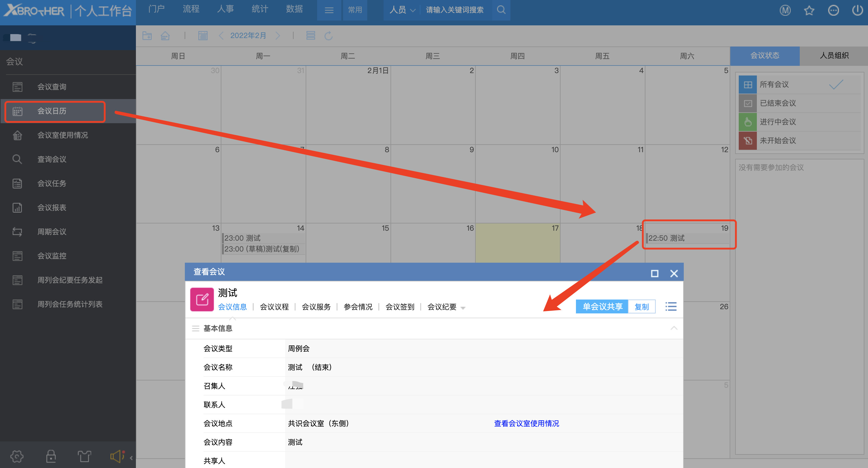Screen dimensions: 868x468
Task: Open the 查看会议室使用情况 link
Action: coord(526,423)
